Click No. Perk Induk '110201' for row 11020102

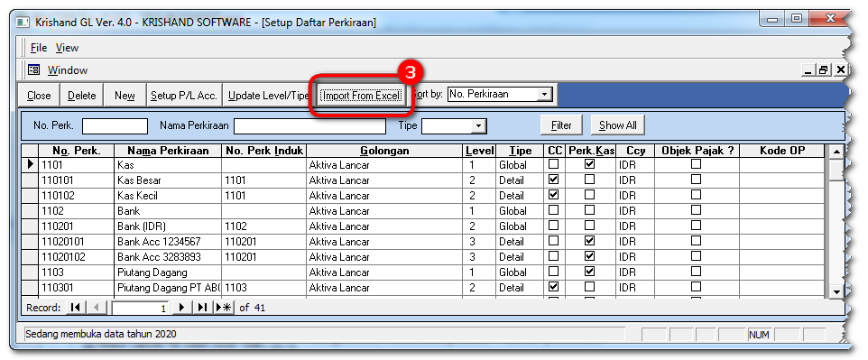coord(264,257)
